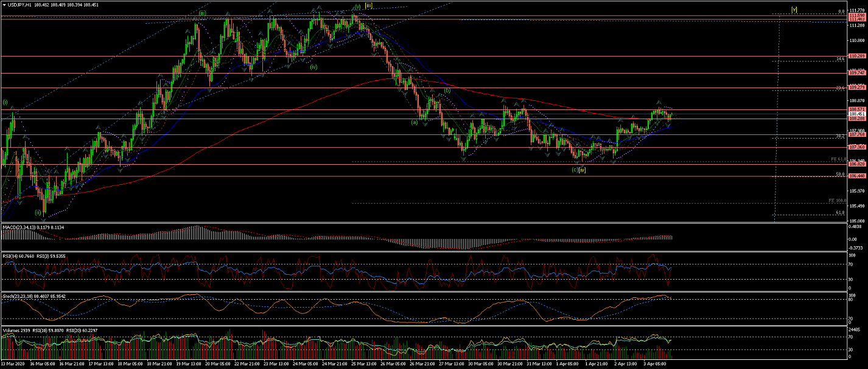Screen dimensions: 868x369
Task: Click the 105.490 price axis value
Action: point(857,206)
